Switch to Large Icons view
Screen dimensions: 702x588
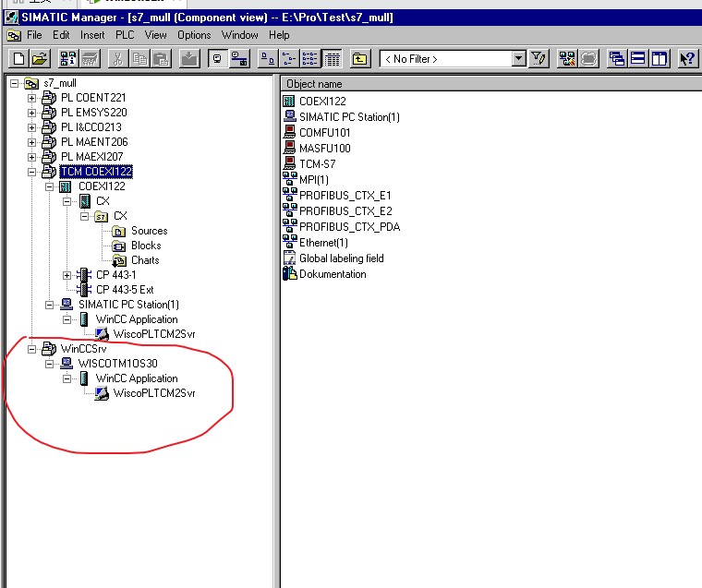[x=267, y=59]
